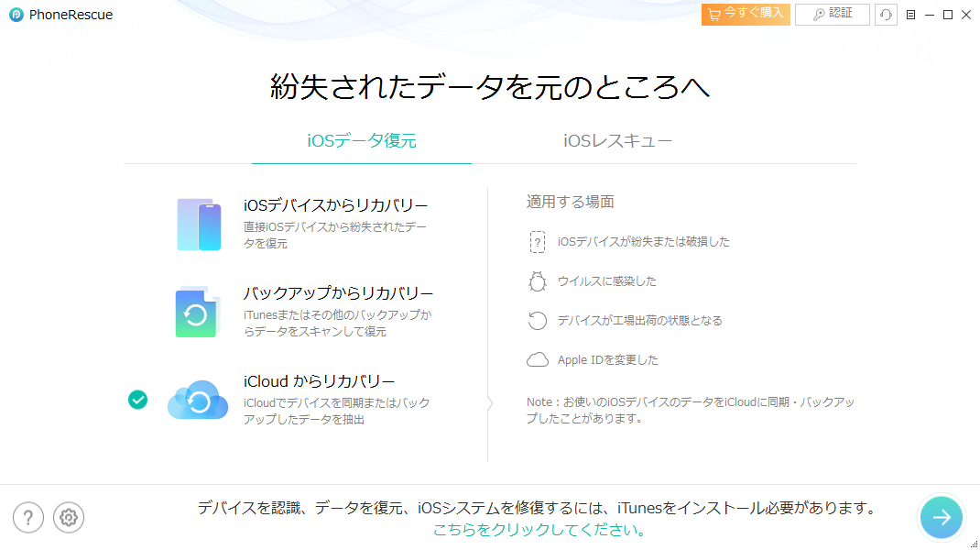Viewport: 980px width, 550px height.
Task: Click the 今すぐ購入 buy now button
Action: pos(746,14)
